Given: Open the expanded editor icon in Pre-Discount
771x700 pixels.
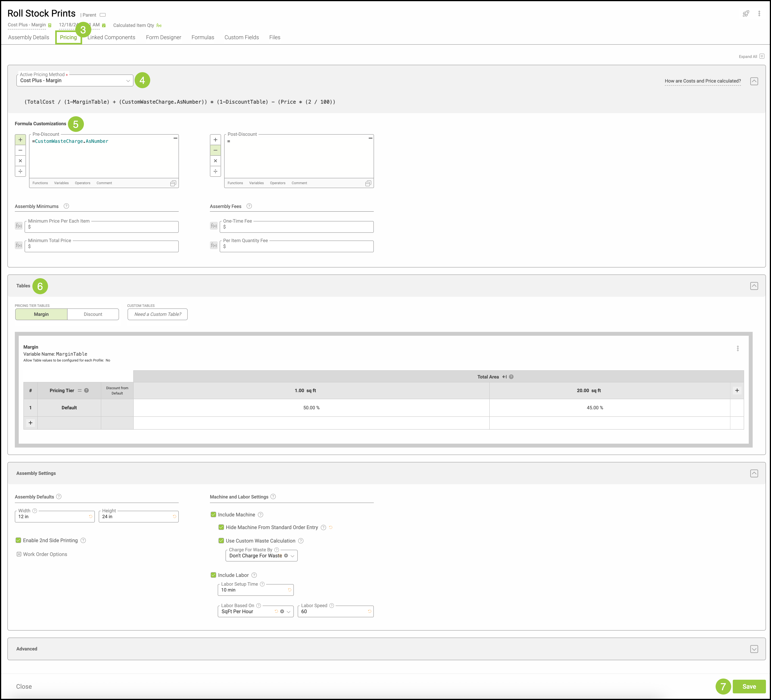Looking at the screenshot, I should (173, 184).
